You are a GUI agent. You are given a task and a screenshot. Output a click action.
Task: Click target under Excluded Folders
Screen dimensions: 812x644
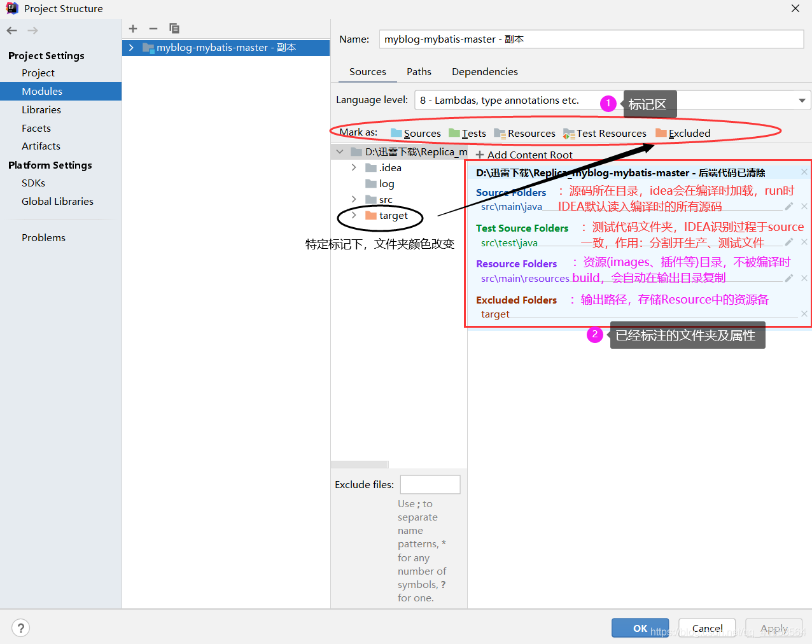click(x=495, y=314)
